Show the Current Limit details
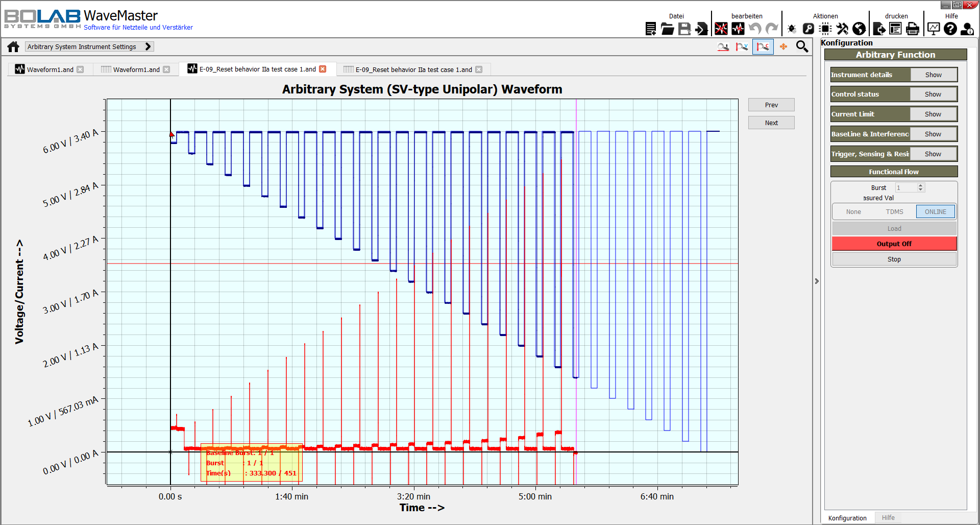 click(933, 114)
